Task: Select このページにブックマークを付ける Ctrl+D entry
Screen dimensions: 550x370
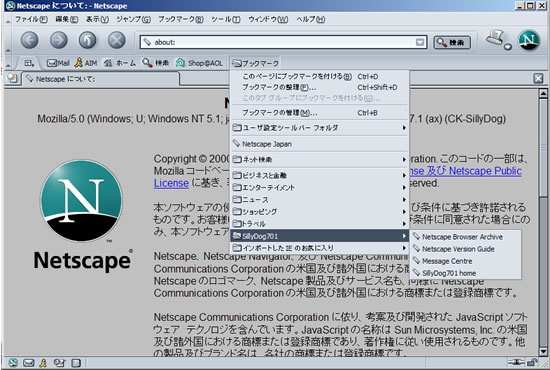Action: coord(320,76)
